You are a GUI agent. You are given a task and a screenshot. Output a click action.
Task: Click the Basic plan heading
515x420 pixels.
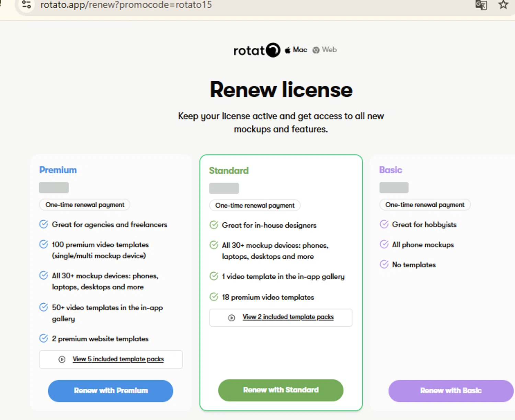tap(391, 170)
